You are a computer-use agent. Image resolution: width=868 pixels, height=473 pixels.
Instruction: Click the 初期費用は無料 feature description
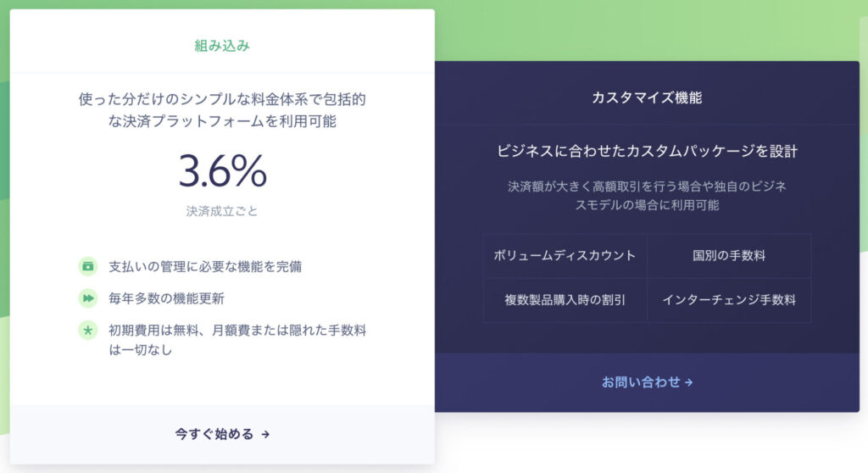pyautogui.click(x=237, y=340)
